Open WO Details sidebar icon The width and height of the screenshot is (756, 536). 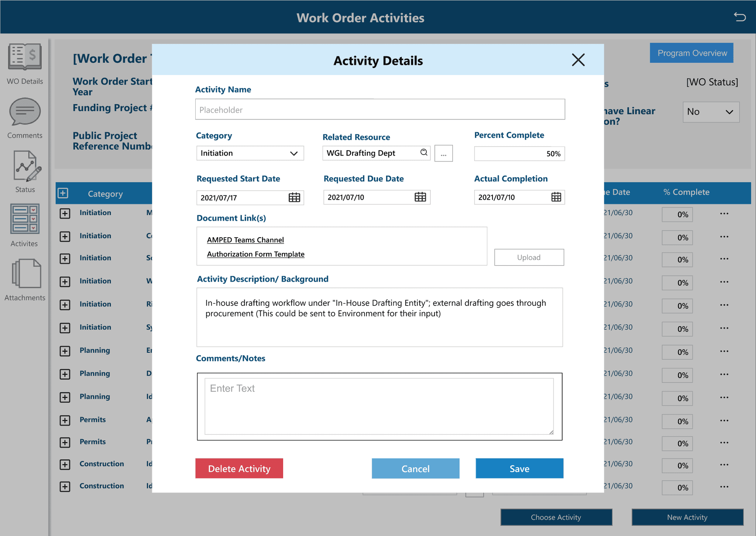click(x=25, y=57)
